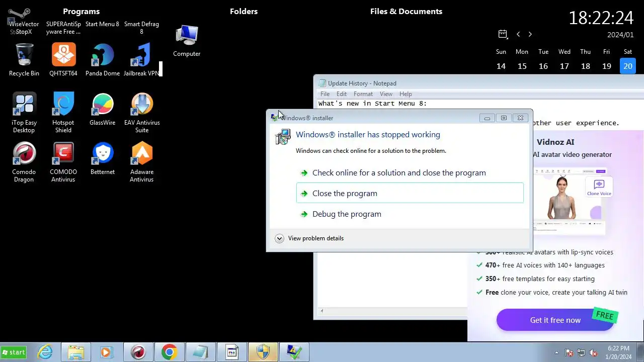Click the security shield taskbar button
644x362 pixels.
click(263, 352)
